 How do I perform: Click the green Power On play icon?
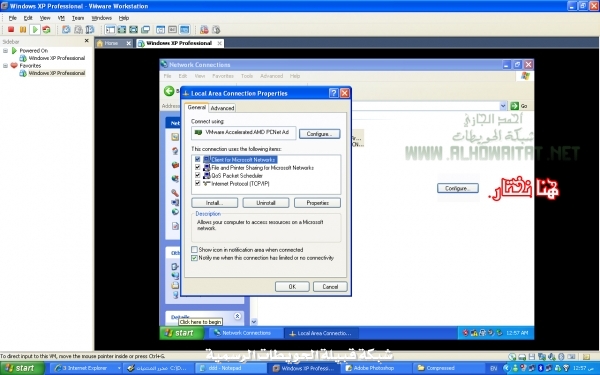pos(35,29)
